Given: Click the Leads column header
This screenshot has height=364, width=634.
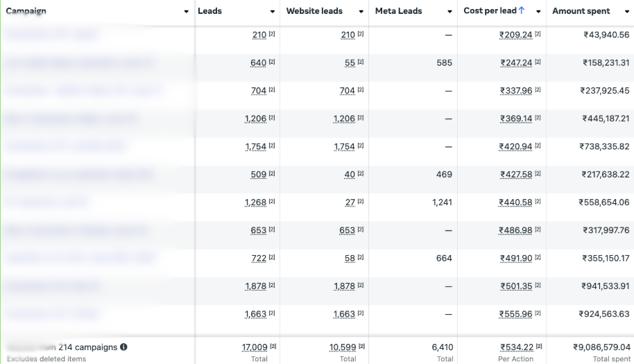Looking at the screenshot, I should coord(209,11).
